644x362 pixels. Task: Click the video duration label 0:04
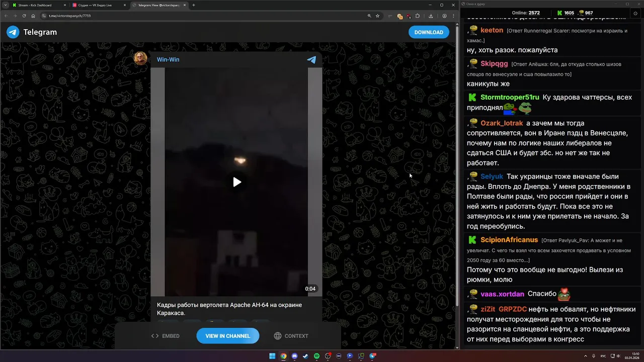coord(310,289)
